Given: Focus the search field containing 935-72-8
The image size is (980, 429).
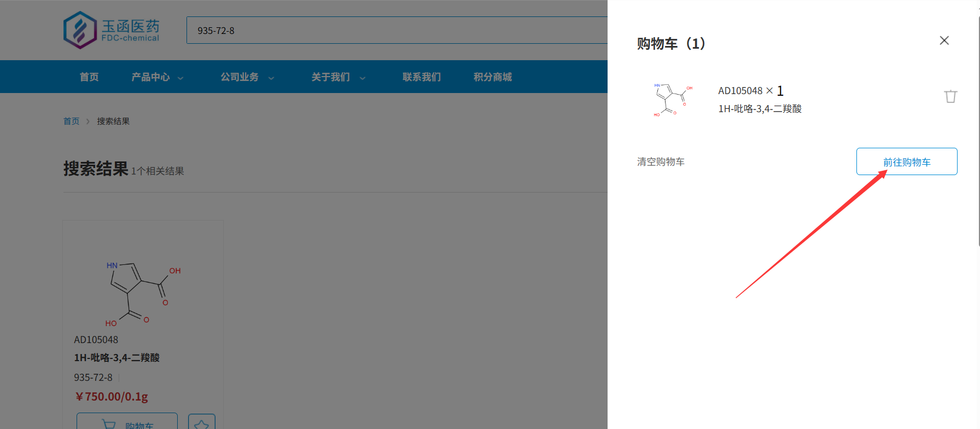Looking at the screenshot, I should pos(397,30).
